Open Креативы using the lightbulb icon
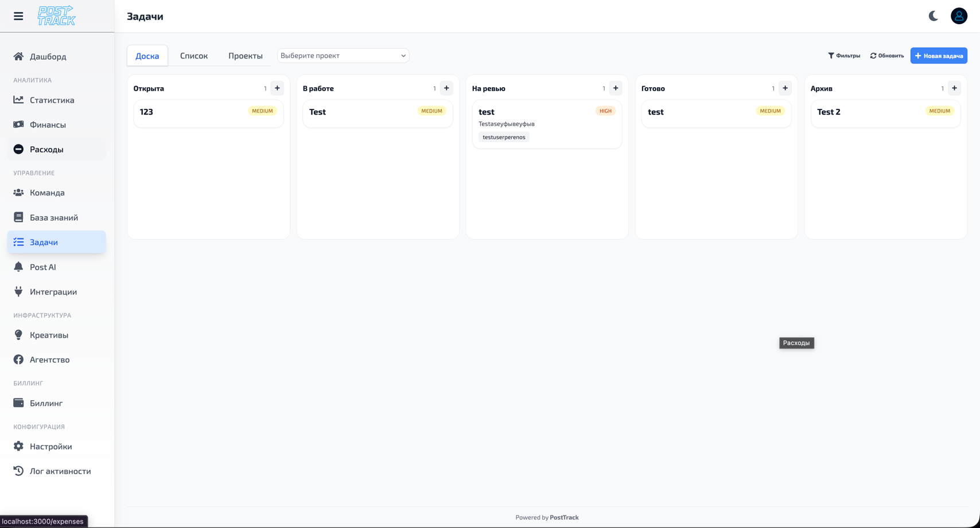 18,335
